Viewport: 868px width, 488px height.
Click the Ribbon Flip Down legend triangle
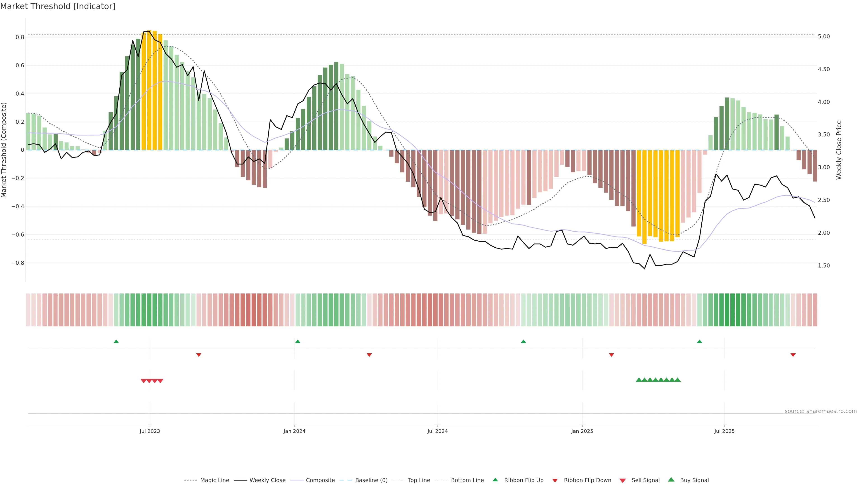click(x=555, y=481)
